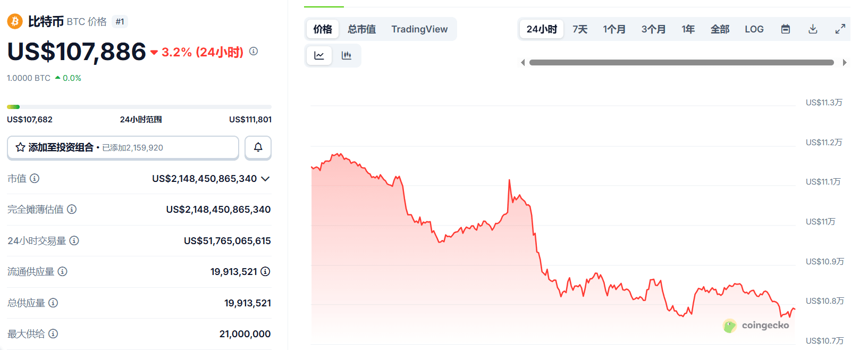Expand the chart to fullscreen
This screenshot has width=868, height=350.
840,29
